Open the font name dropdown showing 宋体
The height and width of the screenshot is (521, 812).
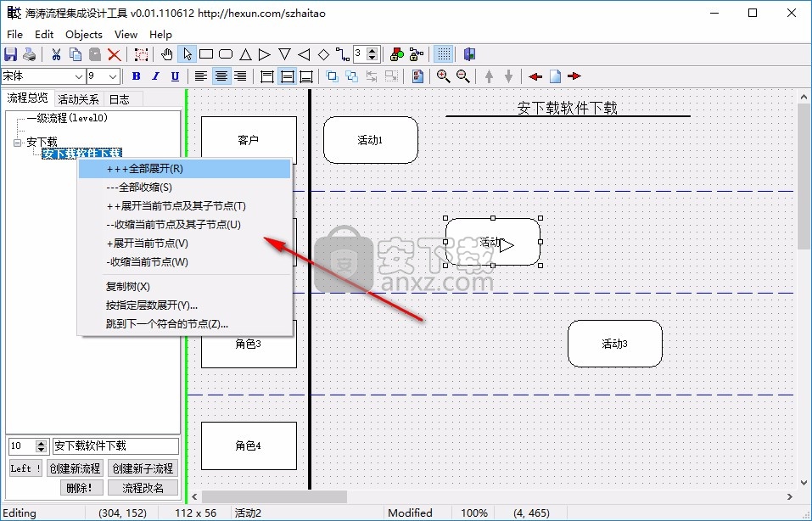tap(78, 76)
